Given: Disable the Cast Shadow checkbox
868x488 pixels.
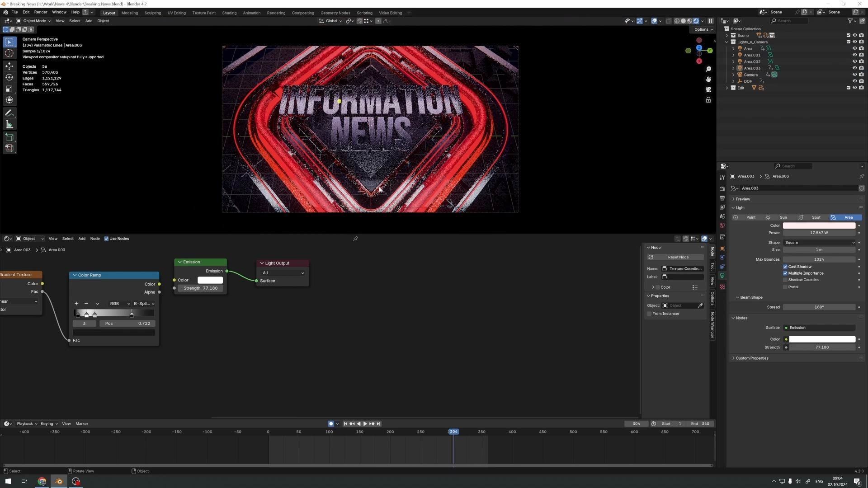Looking at the screenshot, I should tap(785, 267).
